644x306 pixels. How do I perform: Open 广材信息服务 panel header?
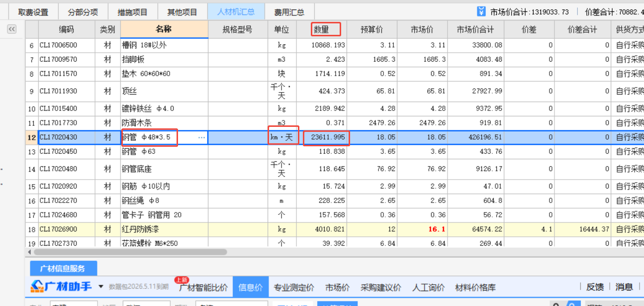(x=63, y=268)
